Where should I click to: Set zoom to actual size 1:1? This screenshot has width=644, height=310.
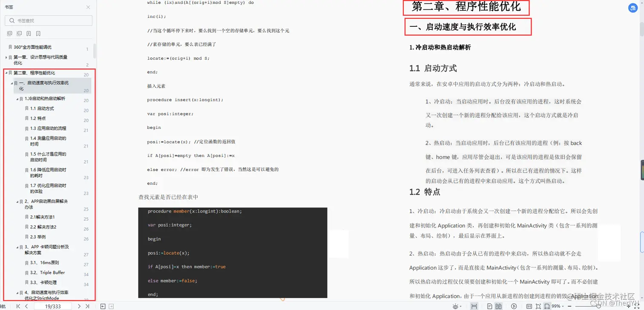[529, 306]
